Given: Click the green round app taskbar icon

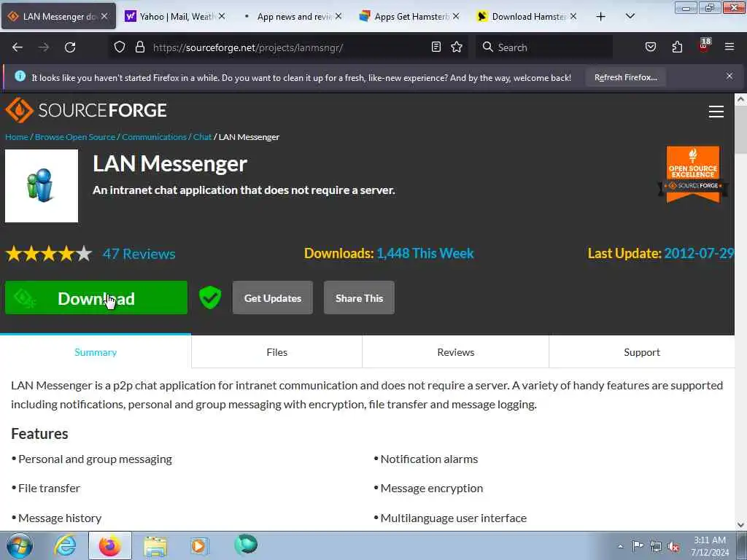Looking at the screenshot, I should click(246, 544).
